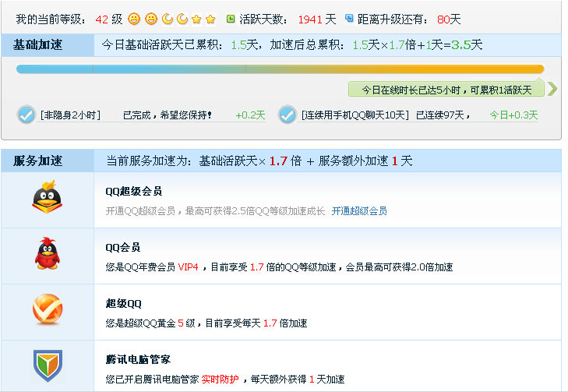This screenshot has width=568, height=392.
Task: Click the QQ会员 red penguin icon
Action: coord(47,254)
